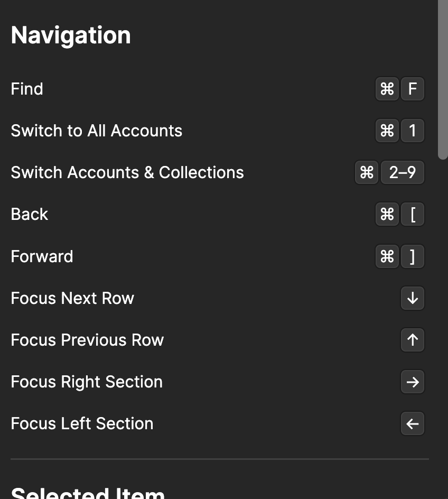Click the vertical scrollbar thumb
Viewport: 448px width, 499px height.
[x=443, y=79]
